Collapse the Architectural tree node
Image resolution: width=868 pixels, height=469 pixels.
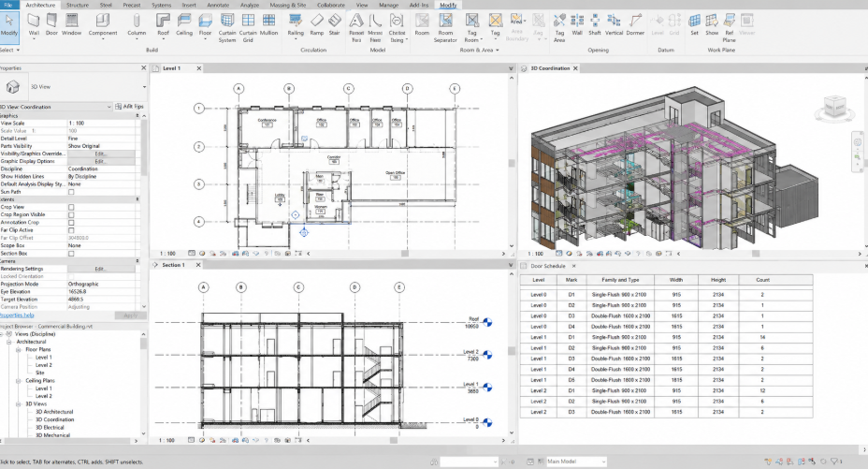pyautogui.click(x=8, y=343)
